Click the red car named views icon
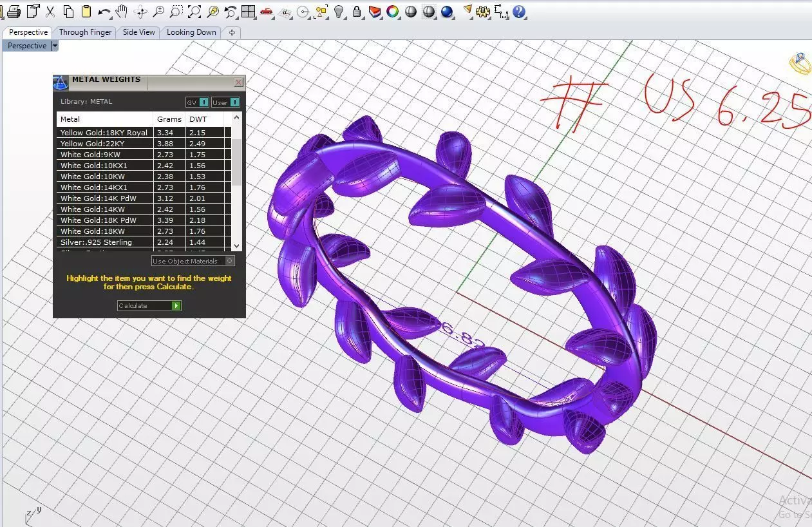The width and height of the screenshot is (812, 527). [x=267, y=12]
